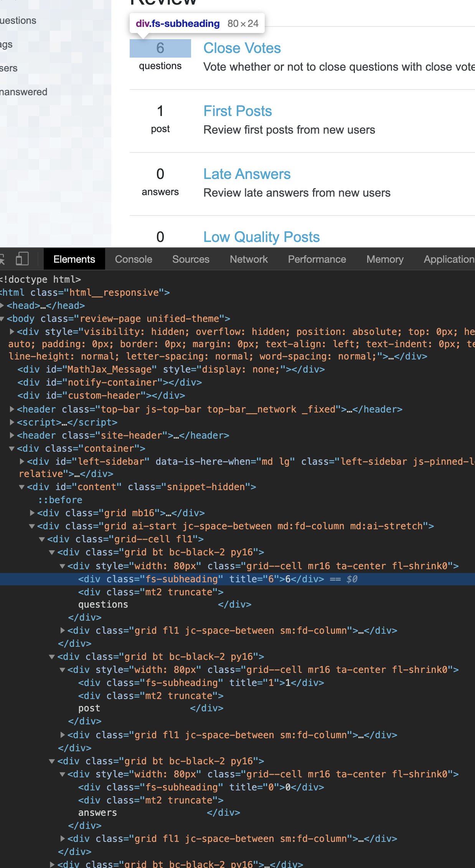Click the 'post' label under count 1
This screenshot has width=475, height=868.
pos(160,129)
